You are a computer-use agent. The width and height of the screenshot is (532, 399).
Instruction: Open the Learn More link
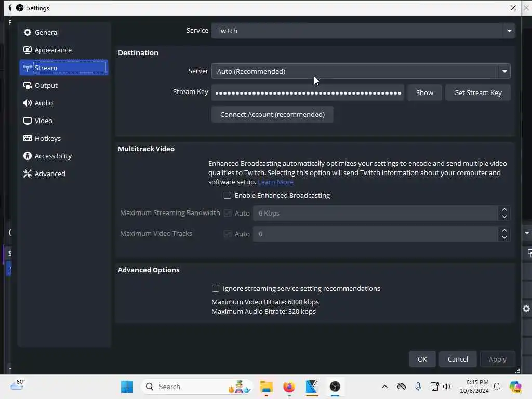click(x=275, y=182)
